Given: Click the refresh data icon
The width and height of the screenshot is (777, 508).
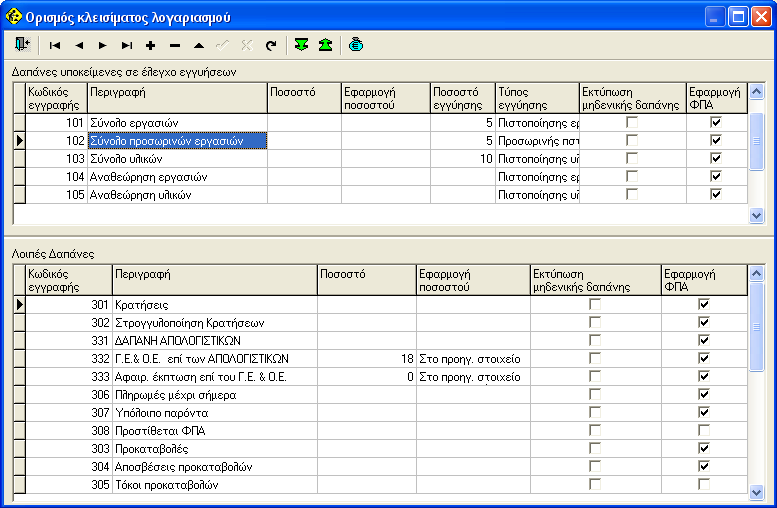Looking at the screenshot, I should pyautogui.click(x=270, y=45).
